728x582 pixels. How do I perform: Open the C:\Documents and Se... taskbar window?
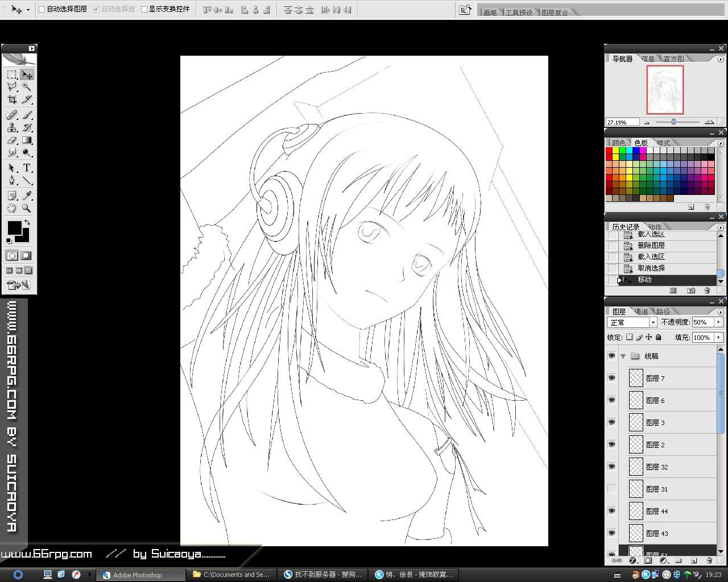coord(231,575)
